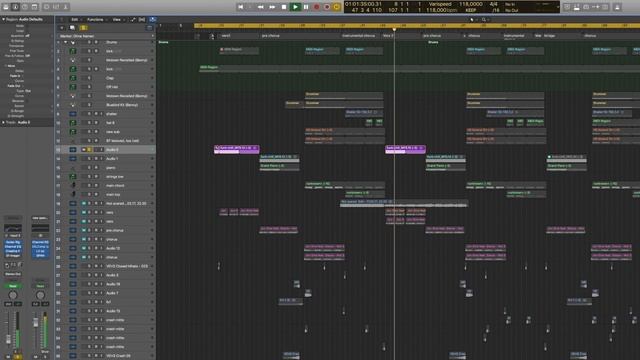This screenshot has height=360, width=640.
Task: Open the LCD display mode dropdown arrow
Action: click(558, 7)
